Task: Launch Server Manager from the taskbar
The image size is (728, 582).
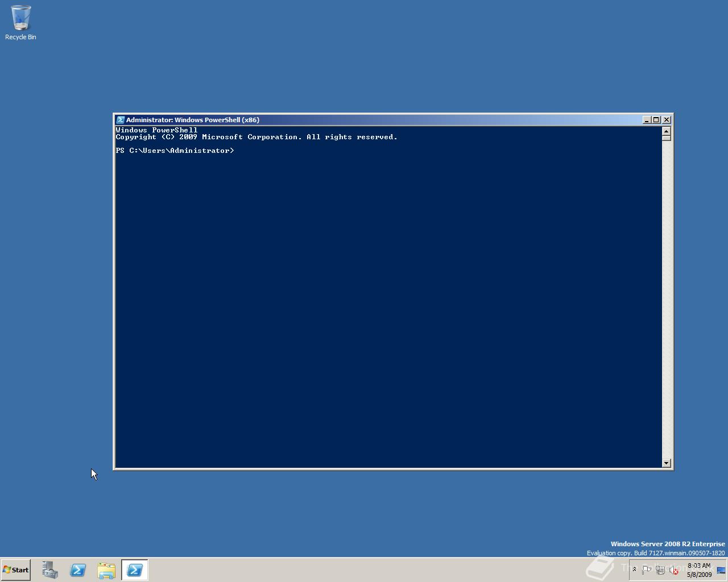Action: pyautogui.click(x=50, y=570)
